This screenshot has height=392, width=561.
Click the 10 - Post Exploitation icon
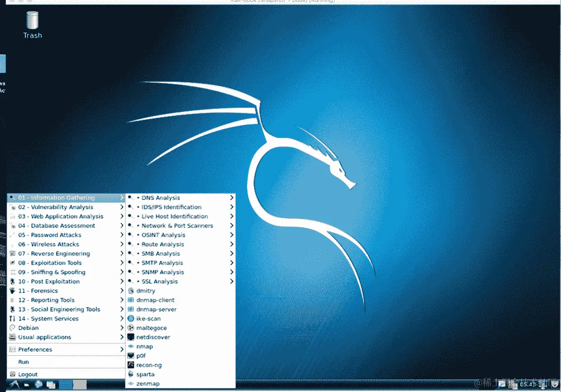click(x=12, y=281)
